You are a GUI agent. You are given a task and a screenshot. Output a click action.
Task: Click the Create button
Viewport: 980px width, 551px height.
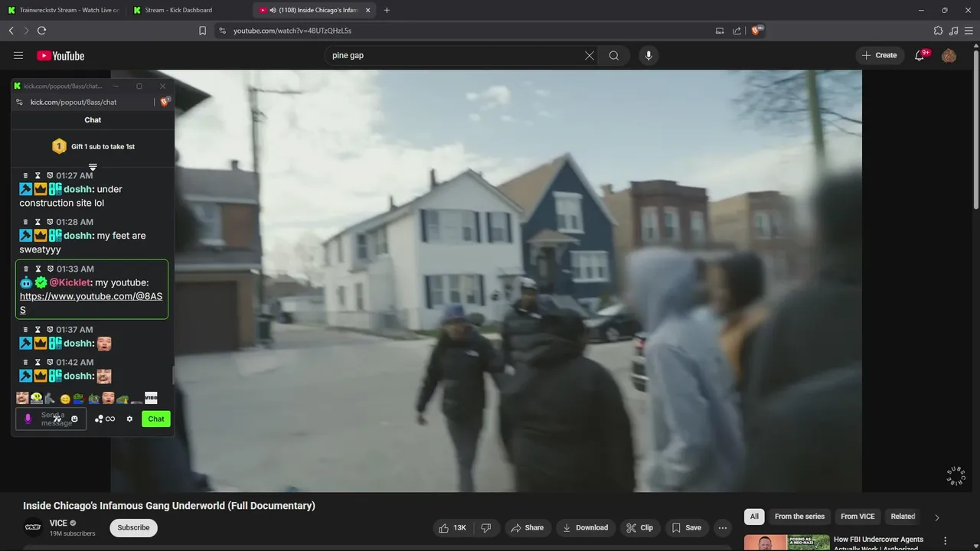[879, 55]
